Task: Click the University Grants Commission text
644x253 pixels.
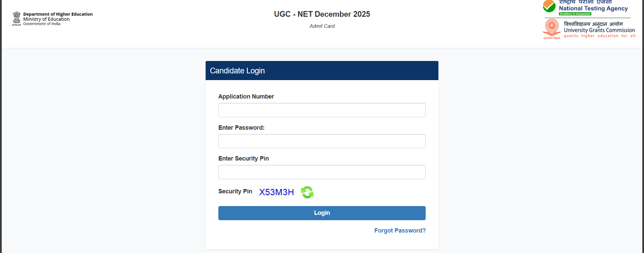Action: coord(599,30)
